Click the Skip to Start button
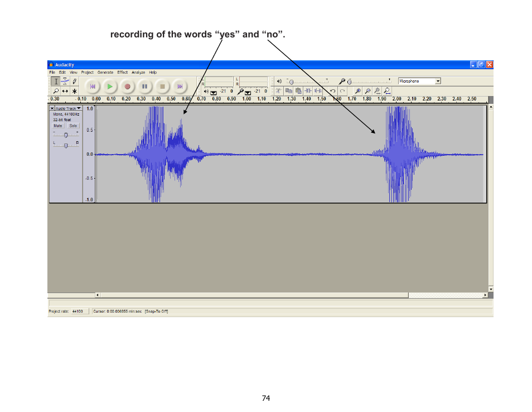532x412 pixels. pos(92,87)
